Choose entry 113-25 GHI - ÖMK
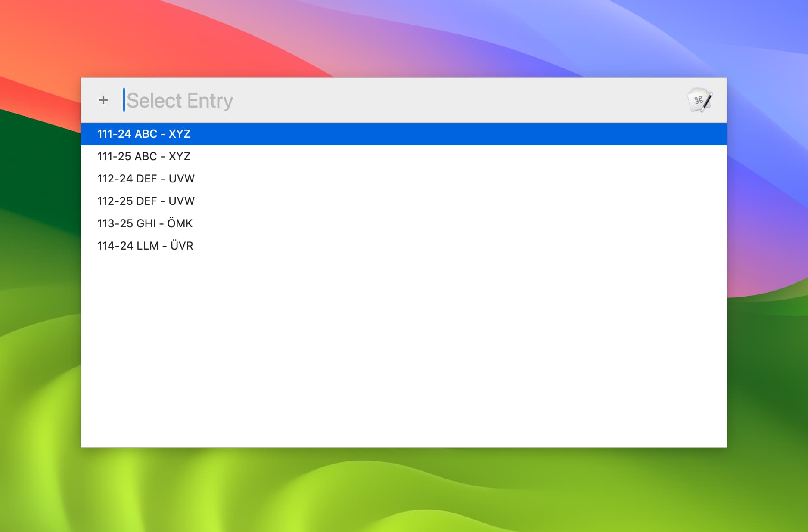The height and width of the screenshot is (532, 808). (x=404, y=223)
